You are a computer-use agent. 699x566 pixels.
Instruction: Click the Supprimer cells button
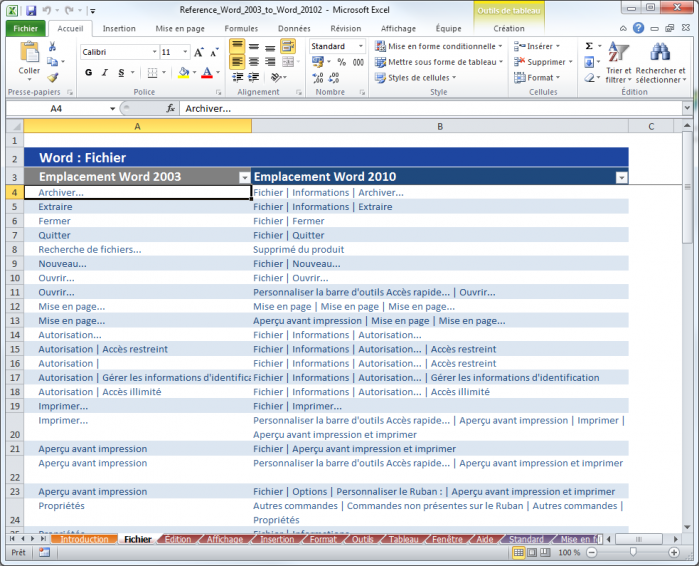[x=543, y=62]
